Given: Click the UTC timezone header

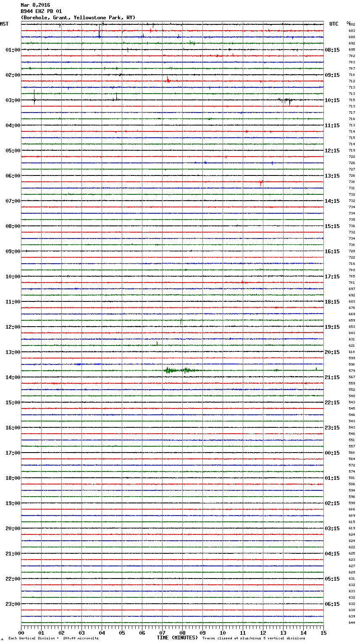Looking at the screenshot, I should pyautogui.click(x=333, y=24).
